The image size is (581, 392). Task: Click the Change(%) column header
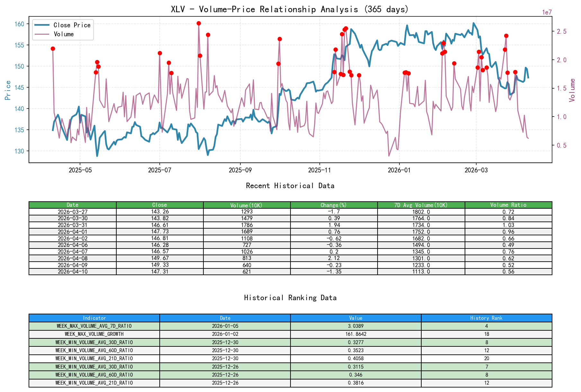[334, 205]
